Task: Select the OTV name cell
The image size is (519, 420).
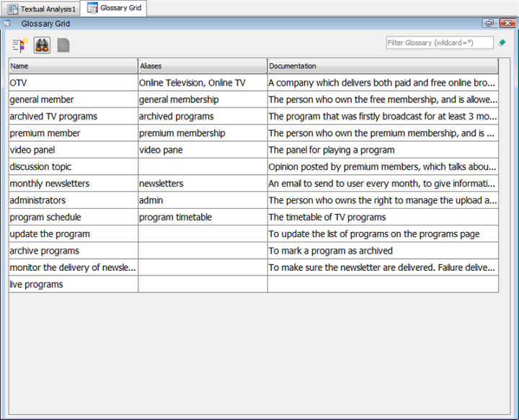Action: point(73,83)
